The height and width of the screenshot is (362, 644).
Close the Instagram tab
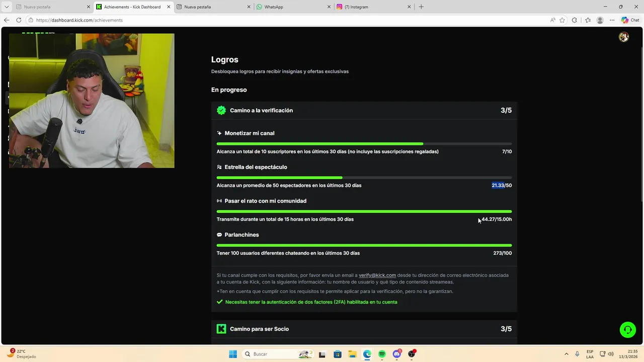click(x=409, y=7)
